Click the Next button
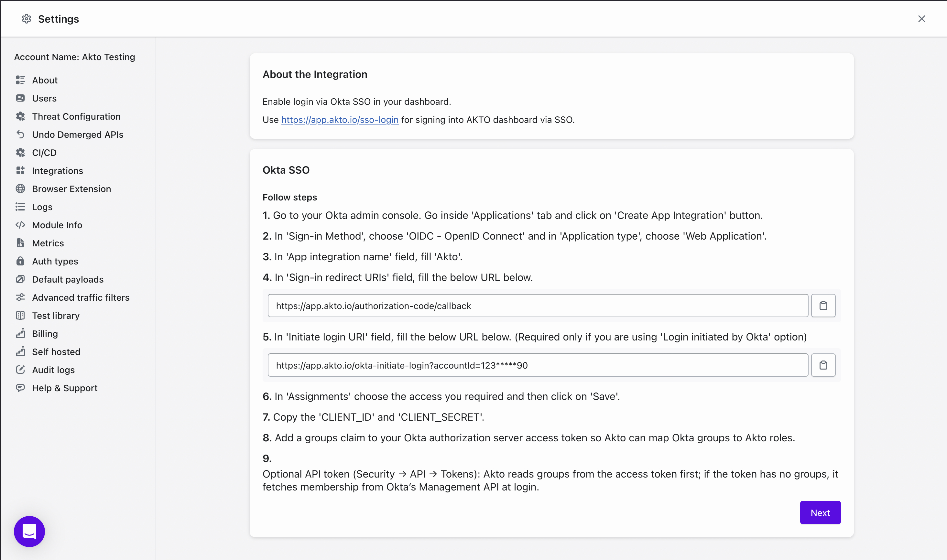The width and height of the screenshot is (947, 560). [820, 512]
